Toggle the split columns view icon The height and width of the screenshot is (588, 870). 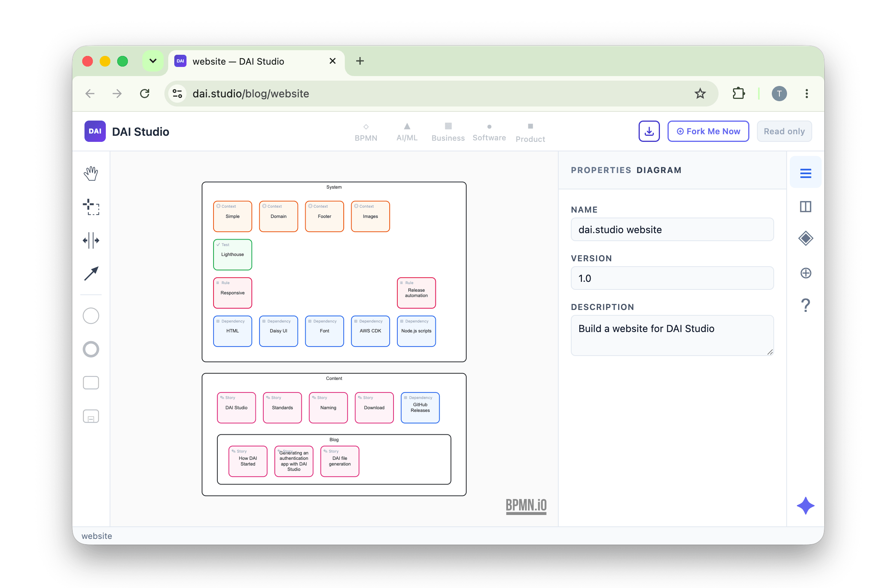[x=806, y=207]
